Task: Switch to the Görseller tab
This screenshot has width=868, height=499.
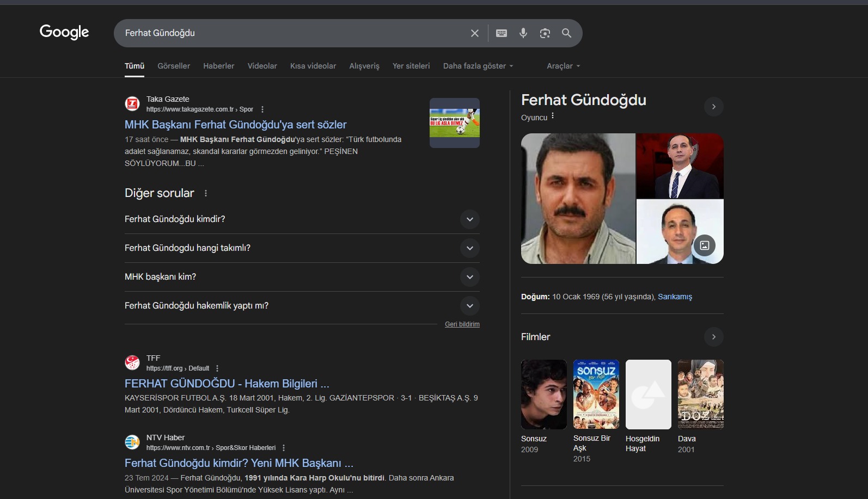Action: [174, 66]
